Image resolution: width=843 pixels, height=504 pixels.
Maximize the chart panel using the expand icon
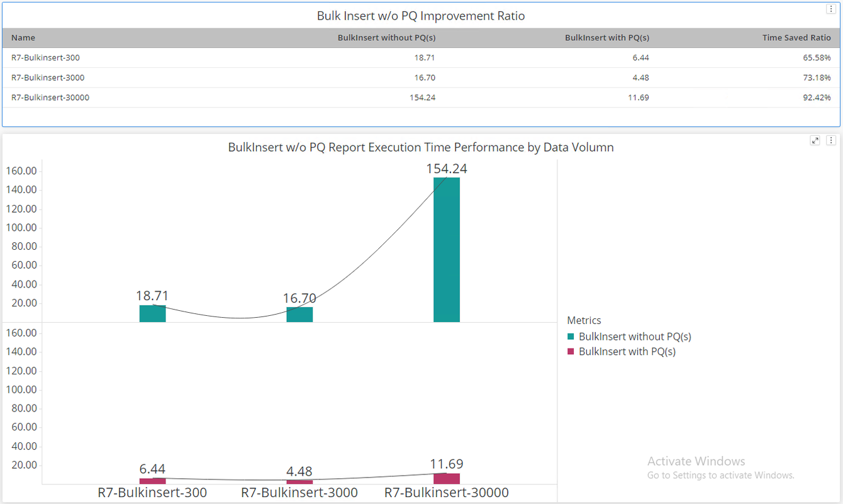click(815, 141)
